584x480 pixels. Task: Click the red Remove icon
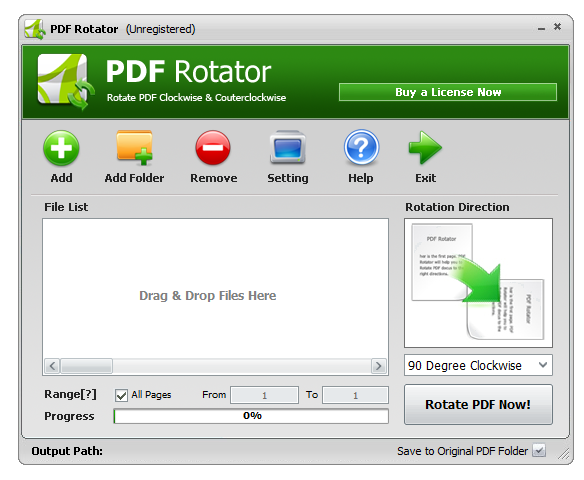tap(213, 148)
